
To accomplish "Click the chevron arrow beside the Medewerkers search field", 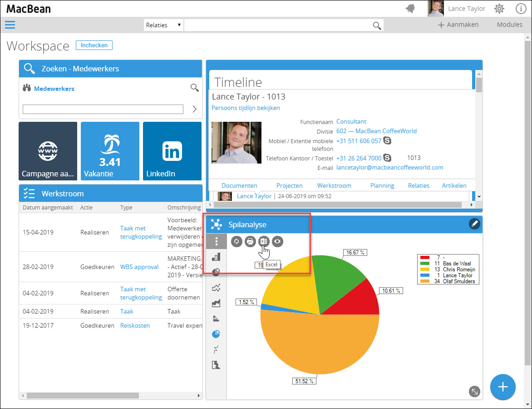I will (x=194, y=109).
